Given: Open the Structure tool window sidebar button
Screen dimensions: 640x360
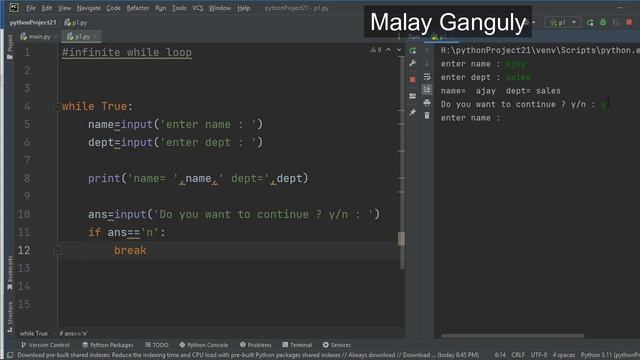Looking at the screenshot, I should pyautogui.click(x=10, y=317).
